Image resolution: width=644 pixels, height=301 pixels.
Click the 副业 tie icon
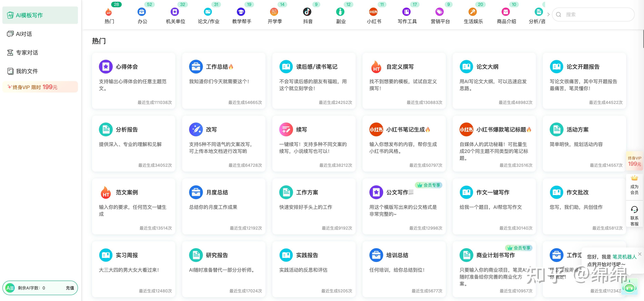click(340, 12)
